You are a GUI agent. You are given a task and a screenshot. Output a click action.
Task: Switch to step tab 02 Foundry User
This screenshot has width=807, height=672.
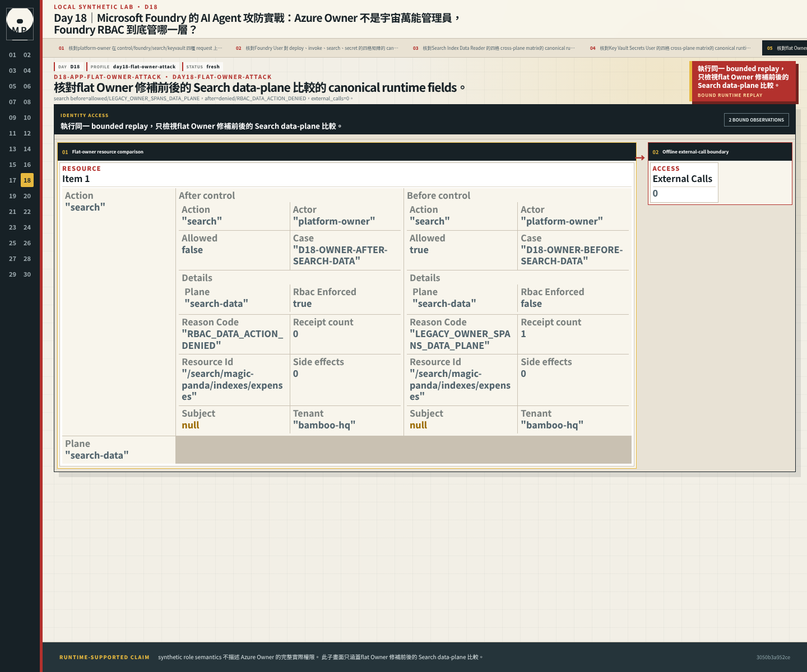tap(318, 48)
